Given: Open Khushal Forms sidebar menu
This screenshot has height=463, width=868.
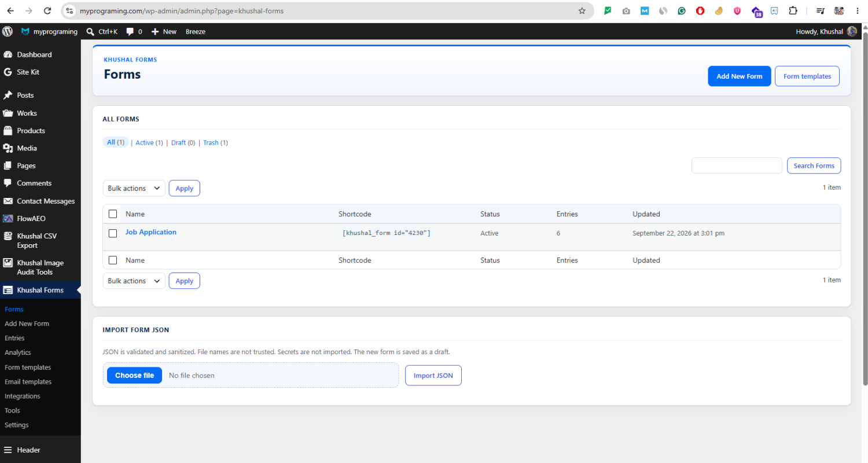Looking at the screenshot, I should 41,290.
